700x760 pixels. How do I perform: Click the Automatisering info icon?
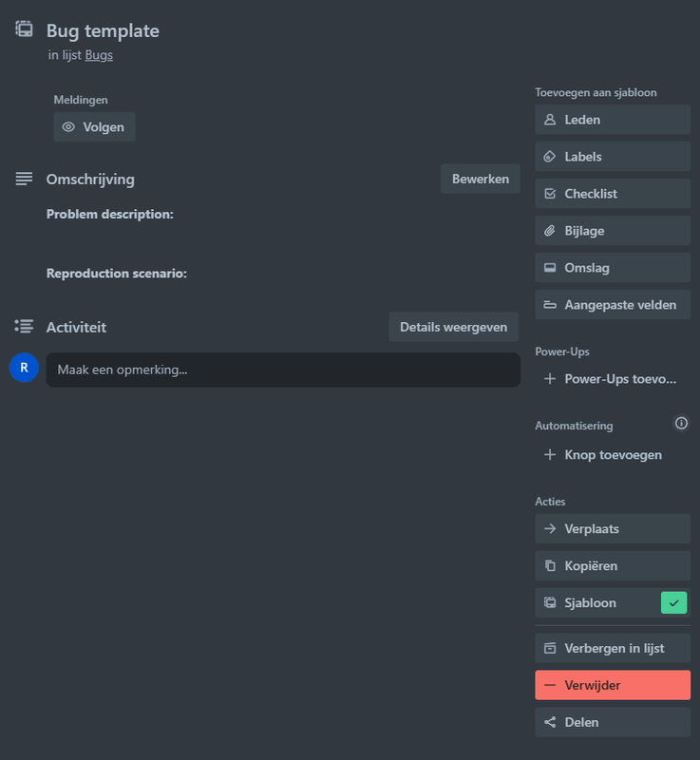(x=681, y=424)
